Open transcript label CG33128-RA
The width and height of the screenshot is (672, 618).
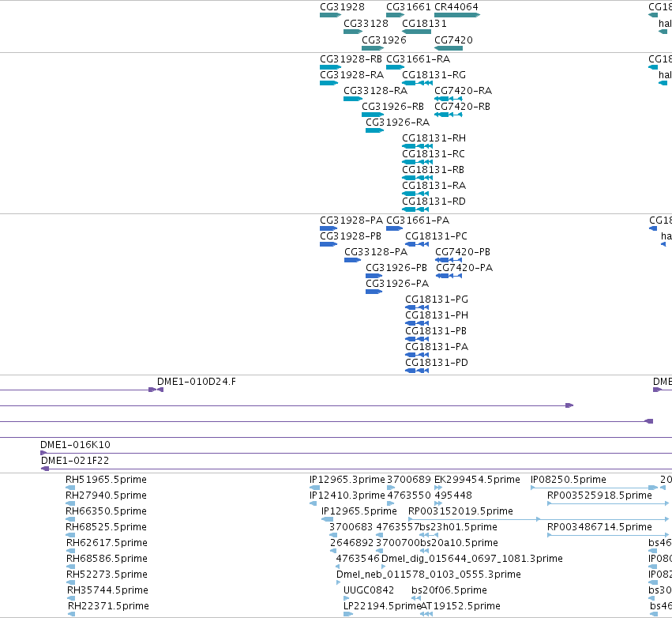pyautogui.click(x=375, y=91)
